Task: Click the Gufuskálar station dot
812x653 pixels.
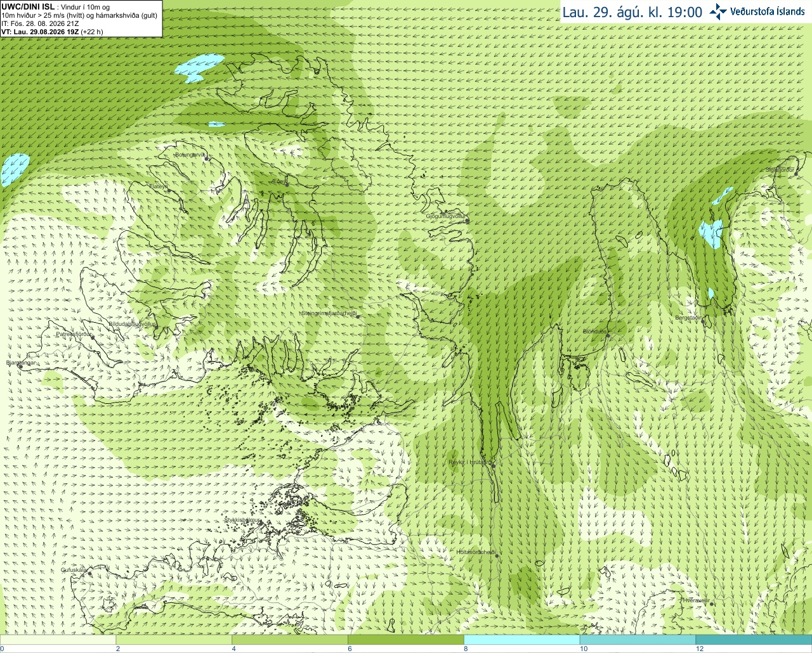Action: pyautogui.click(x=90, y=574)
